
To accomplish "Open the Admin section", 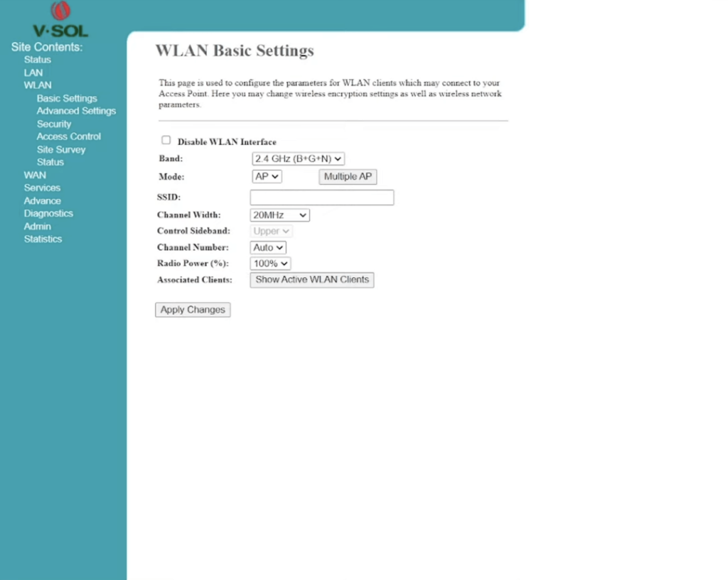I will (x=36, y=226).
